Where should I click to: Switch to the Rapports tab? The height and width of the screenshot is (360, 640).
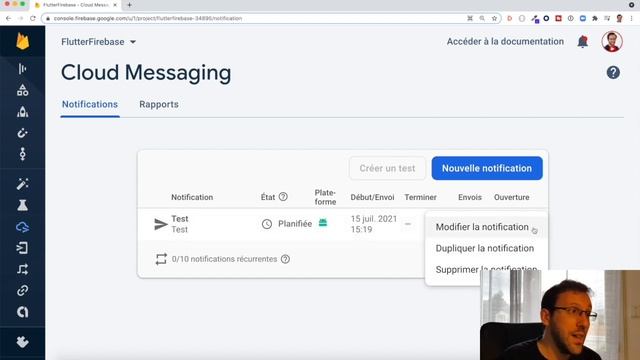click(159, 104)
